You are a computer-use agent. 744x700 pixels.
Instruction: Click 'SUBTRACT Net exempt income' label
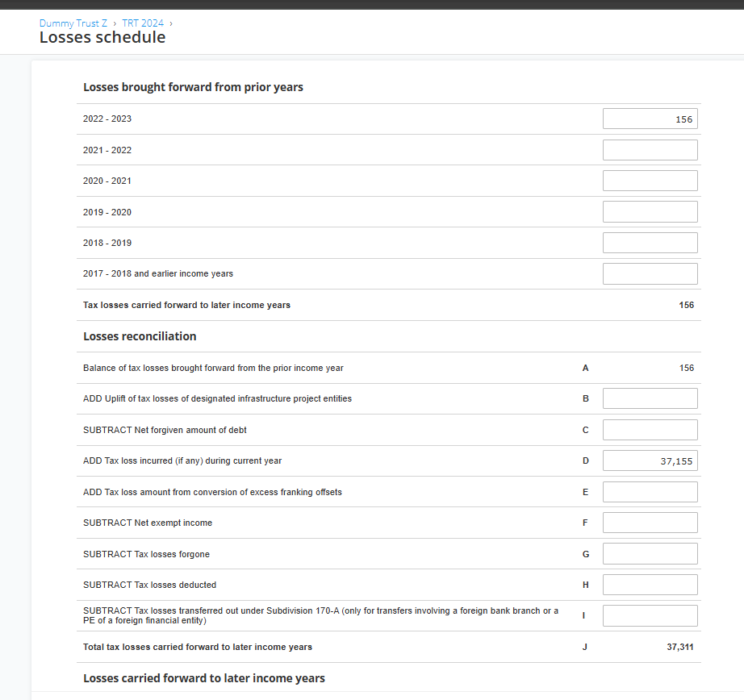click(148, 523)
